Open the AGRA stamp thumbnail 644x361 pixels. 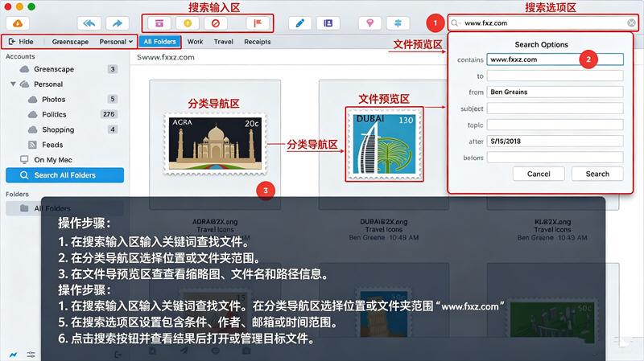pyautogui.click(x=215, y=144)
